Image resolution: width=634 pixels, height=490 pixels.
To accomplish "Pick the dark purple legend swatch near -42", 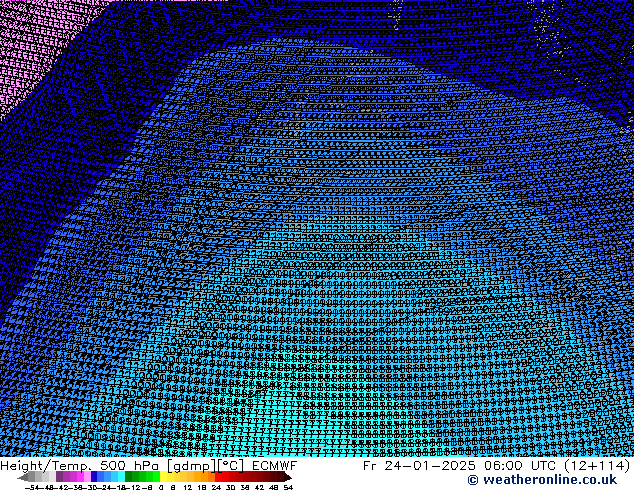I will tap(59, 476).
